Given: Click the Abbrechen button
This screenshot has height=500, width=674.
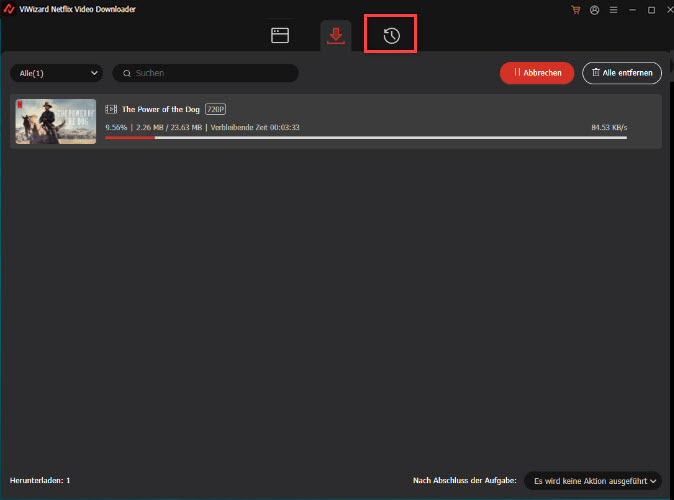Looking at the screenshot, I should click(x=537, y=73).
